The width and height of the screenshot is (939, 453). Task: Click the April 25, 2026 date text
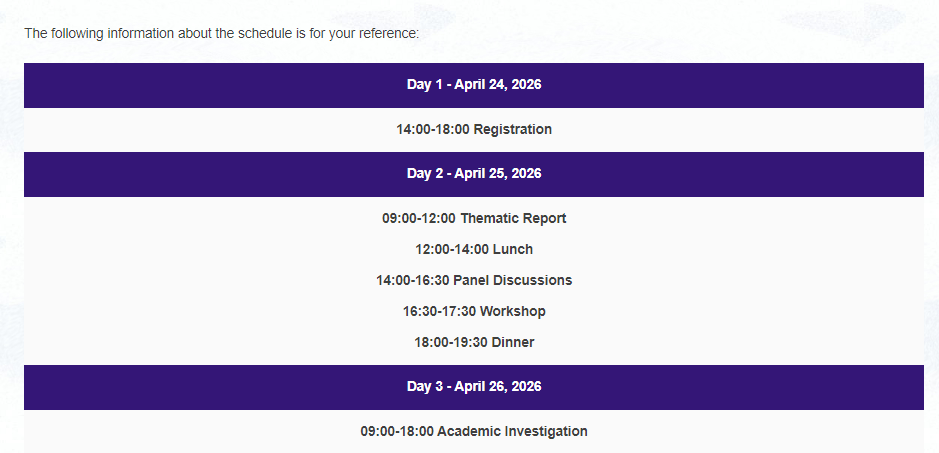498,174
